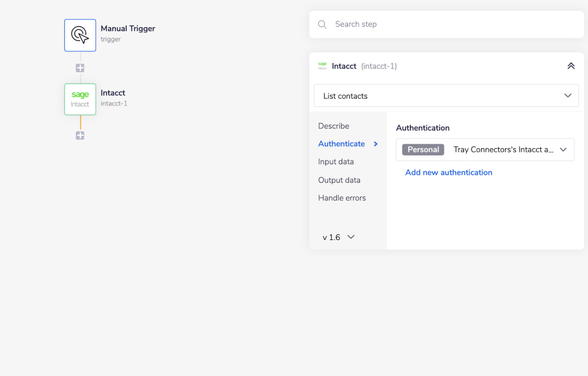Go to the Output data section
This screenshot has width=588, height=376.
point(339,180)
